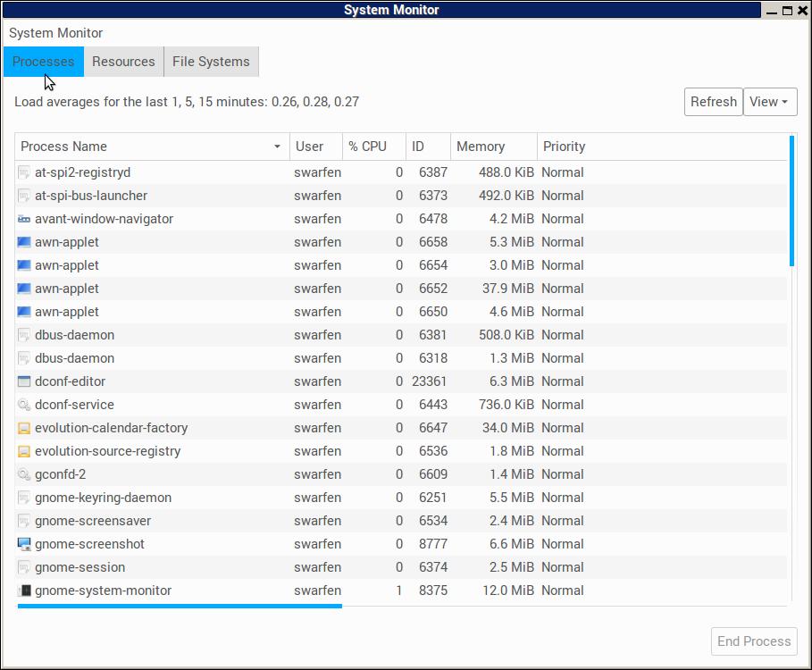Sort by the % CPU column header
This screenshot has height=670, width=812.
point(367,147)
